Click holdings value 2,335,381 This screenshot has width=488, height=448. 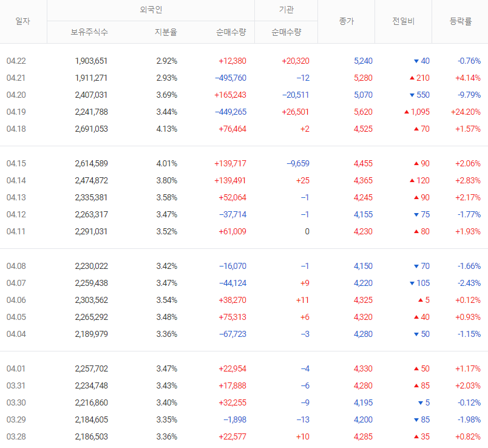click(91, 197)
